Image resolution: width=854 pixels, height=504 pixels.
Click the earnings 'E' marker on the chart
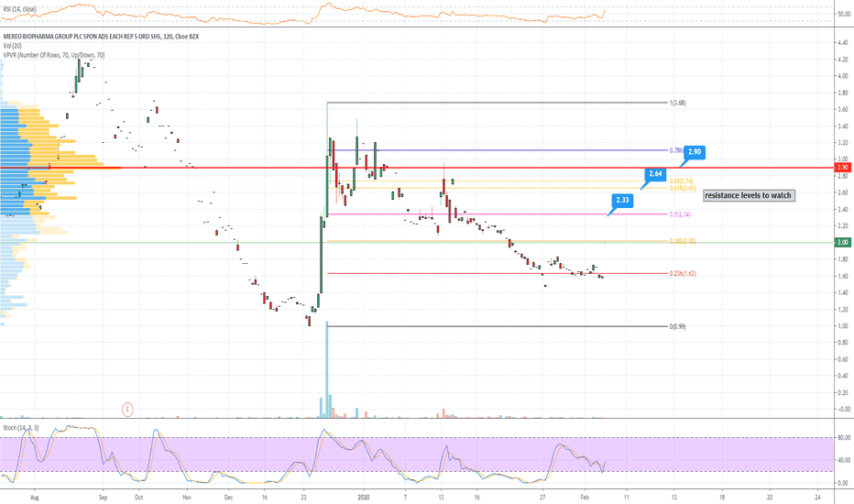click(127, 410)
